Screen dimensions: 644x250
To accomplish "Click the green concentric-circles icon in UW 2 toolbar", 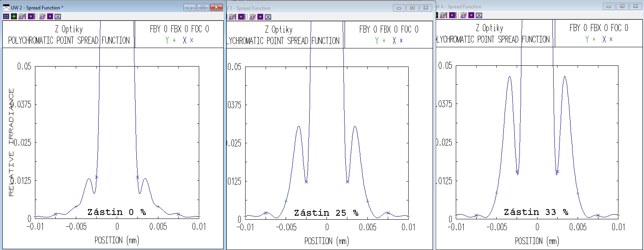I will (x=14, y=16).
